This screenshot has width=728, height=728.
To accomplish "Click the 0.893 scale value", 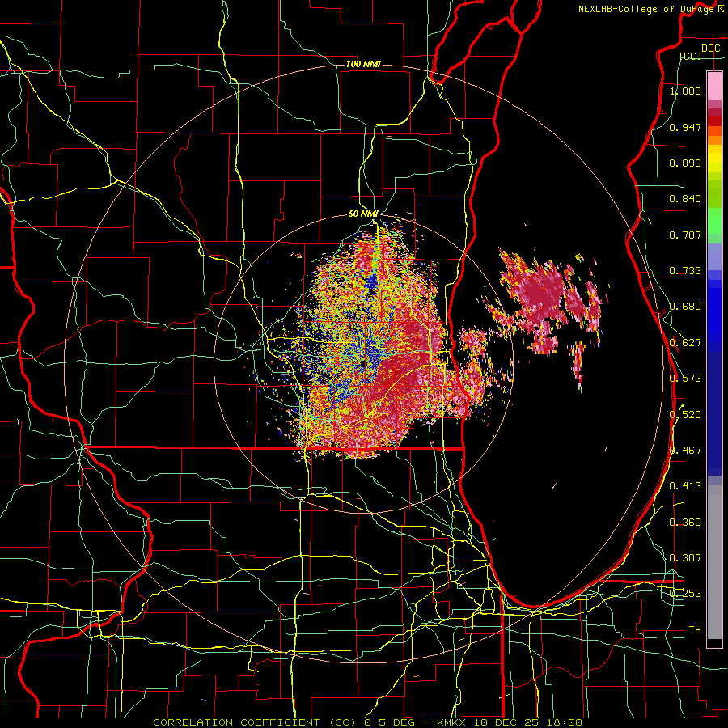I will (x=685, y=163).
